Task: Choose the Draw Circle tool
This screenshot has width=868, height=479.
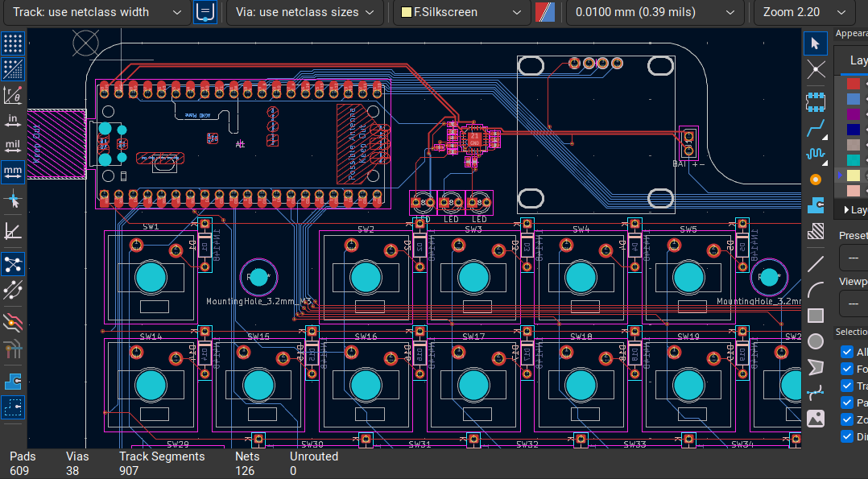Action: pyautogui.click(x=816, y=341)
